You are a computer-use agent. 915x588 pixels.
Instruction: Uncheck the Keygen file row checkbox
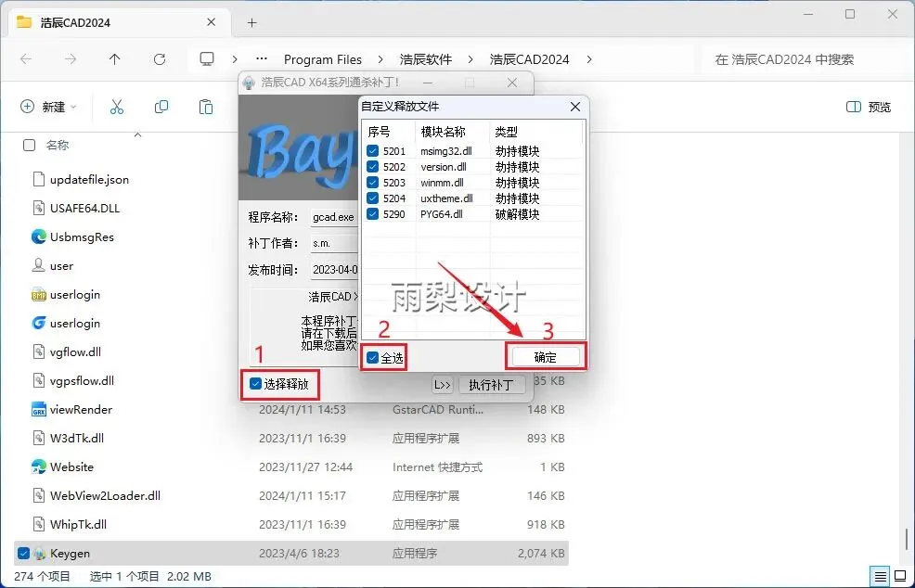23,553
